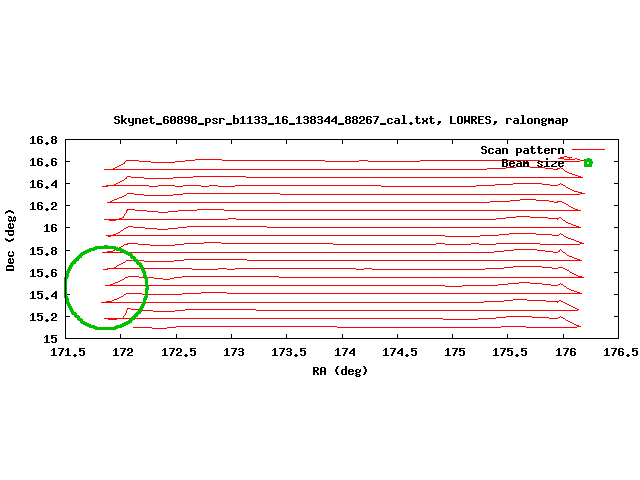
Task: Click x-axis tick label 173.5
Action: coord(289,352)
